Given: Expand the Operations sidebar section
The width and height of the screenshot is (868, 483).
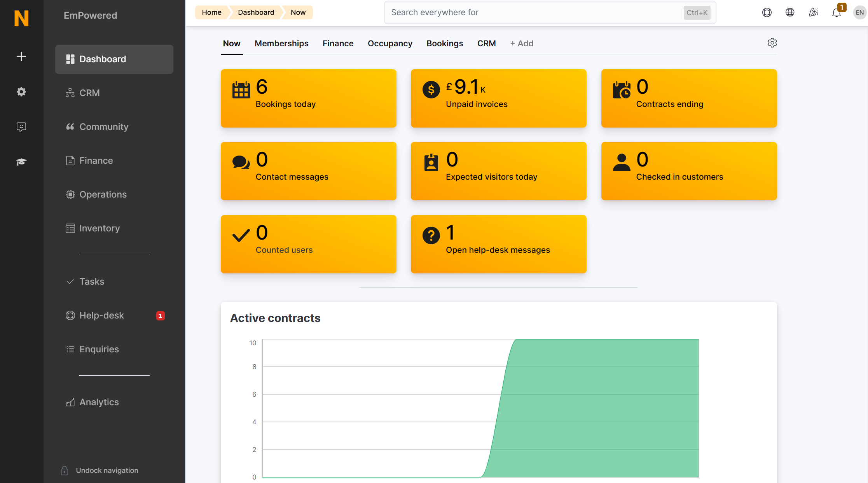Looking at the screenshot, I should tap(103, 194).
